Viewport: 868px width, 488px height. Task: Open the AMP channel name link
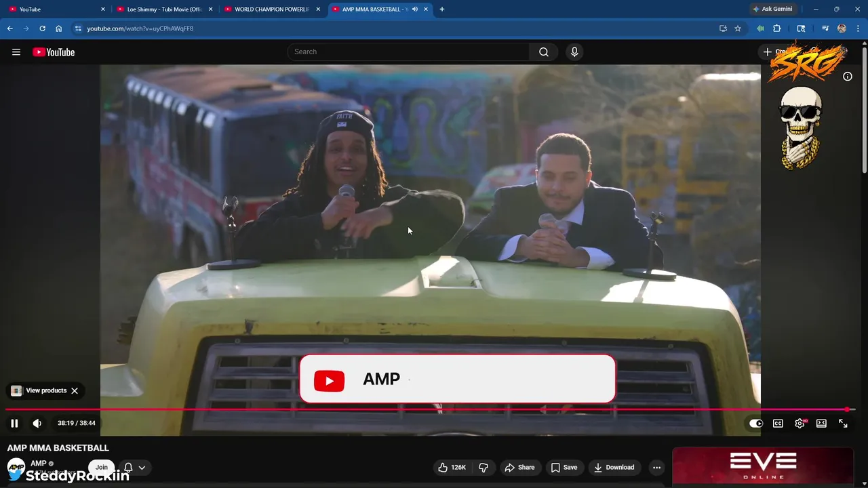point(39,464)
